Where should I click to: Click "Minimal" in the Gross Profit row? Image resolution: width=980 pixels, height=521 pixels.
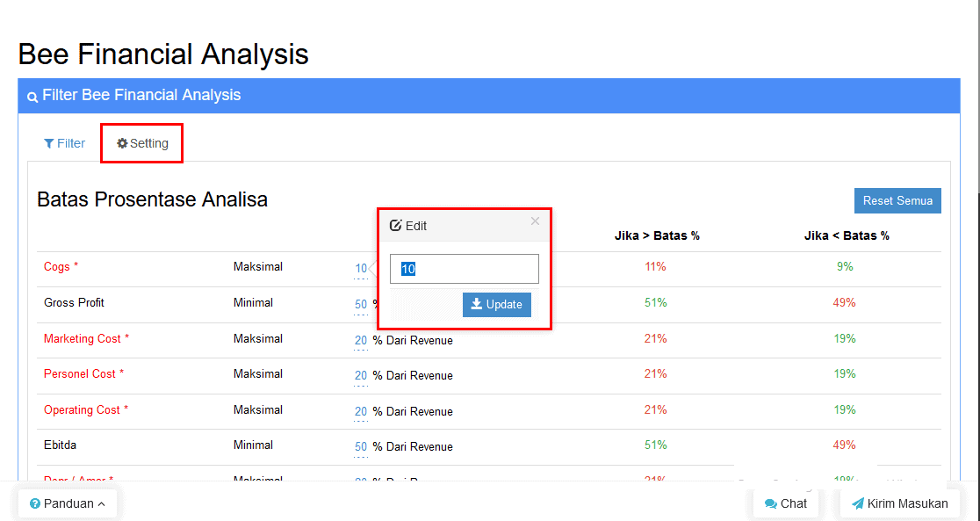click(253, 303)
